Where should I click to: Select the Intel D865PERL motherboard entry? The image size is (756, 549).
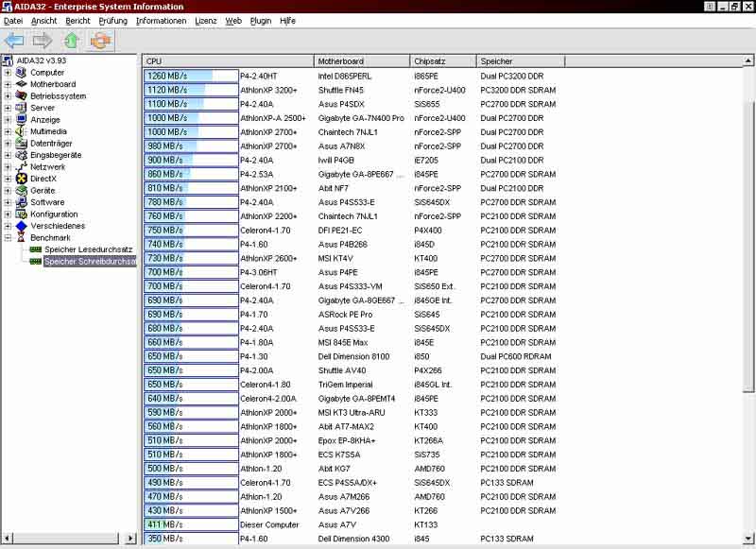345,77
